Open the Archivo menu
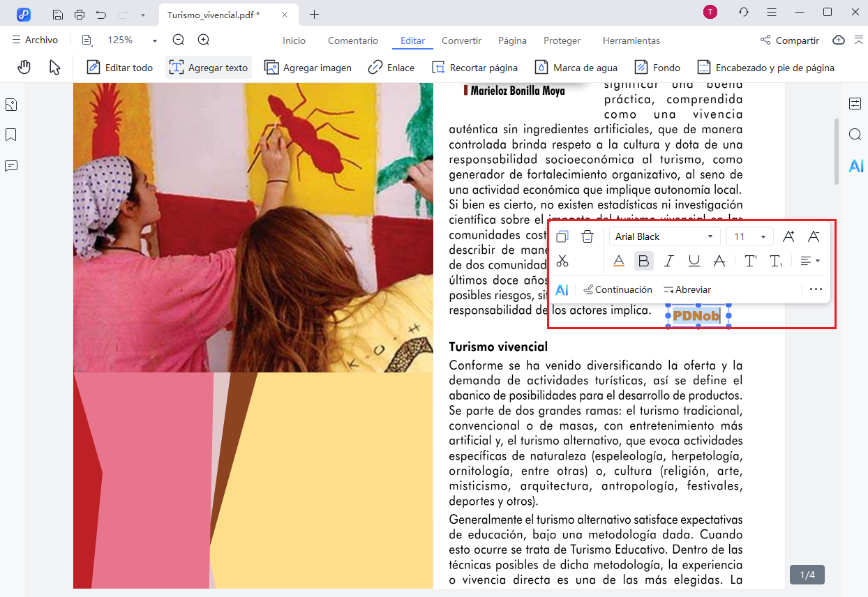868x597 pixels. click(x=35, y=40)
